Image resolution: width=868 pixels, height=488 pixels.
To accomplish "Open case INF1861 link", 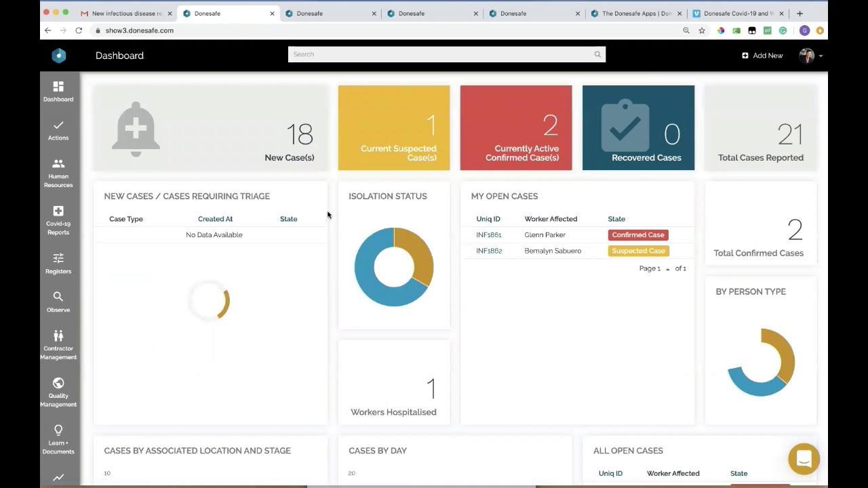I will click(489, 235).
